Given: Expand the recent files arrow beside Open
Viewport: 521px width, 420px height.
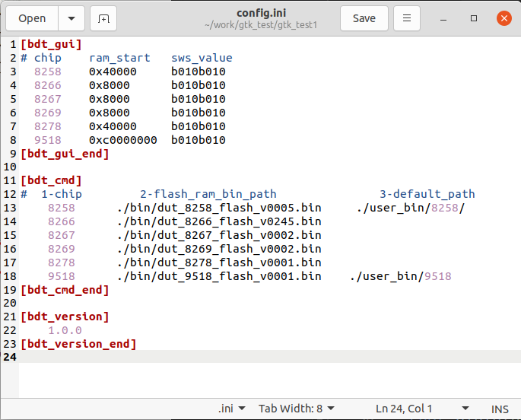Looking at the screenshot, I should [x=71, y=18].
